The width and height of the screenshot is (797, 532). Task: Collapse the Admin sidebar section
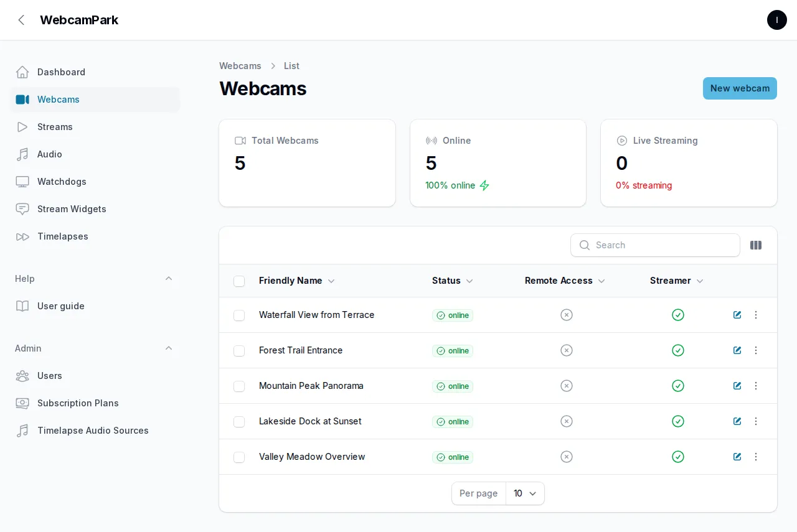[x=169, y=348]
